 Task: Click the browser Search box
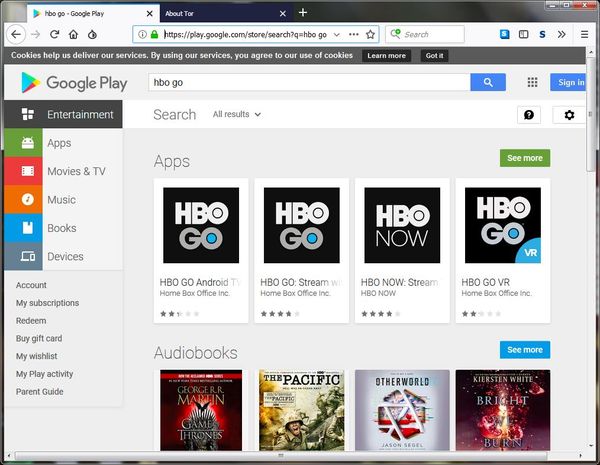425,34
